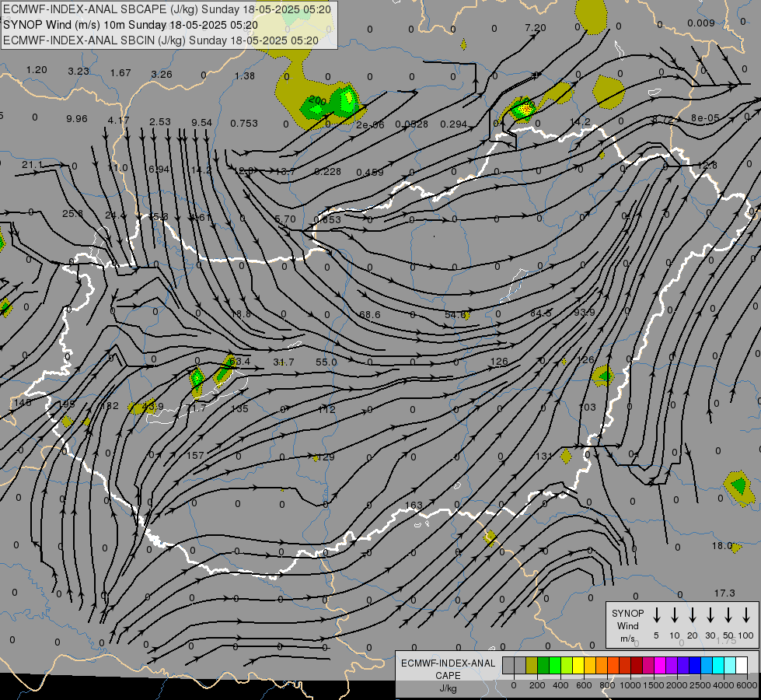Click the map value 0.294
Screen dimensions: 761x700
point(453,124)
